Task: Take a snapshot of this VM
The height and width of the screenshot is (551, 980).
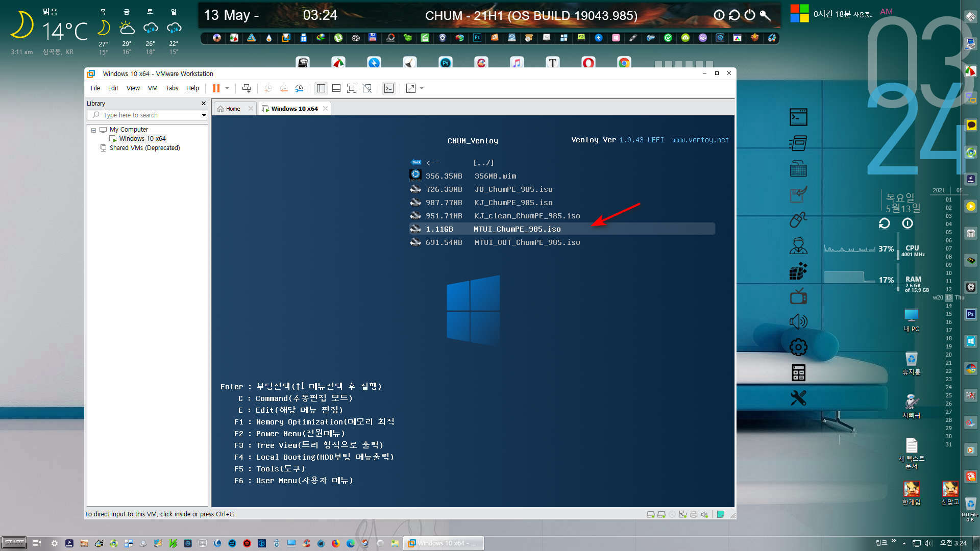Action: coord(268,88)
